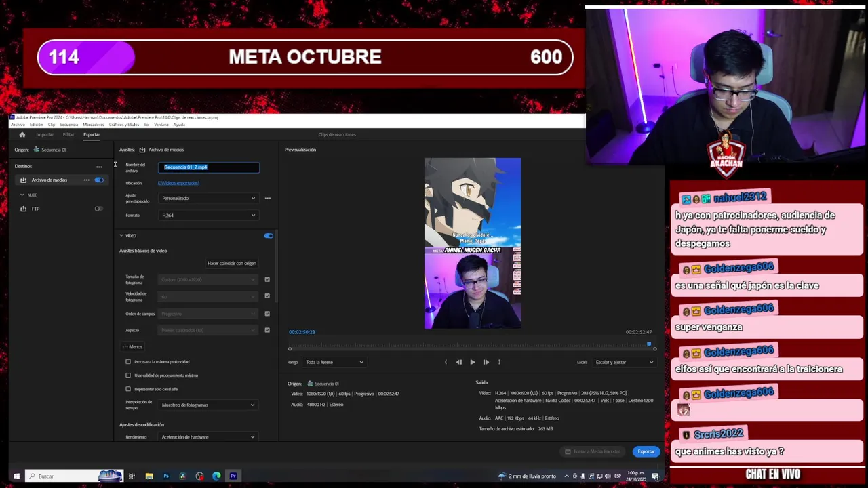Enable the FTP destination toggle
This screenshot has height=488, width=868.
click(99, 209)
